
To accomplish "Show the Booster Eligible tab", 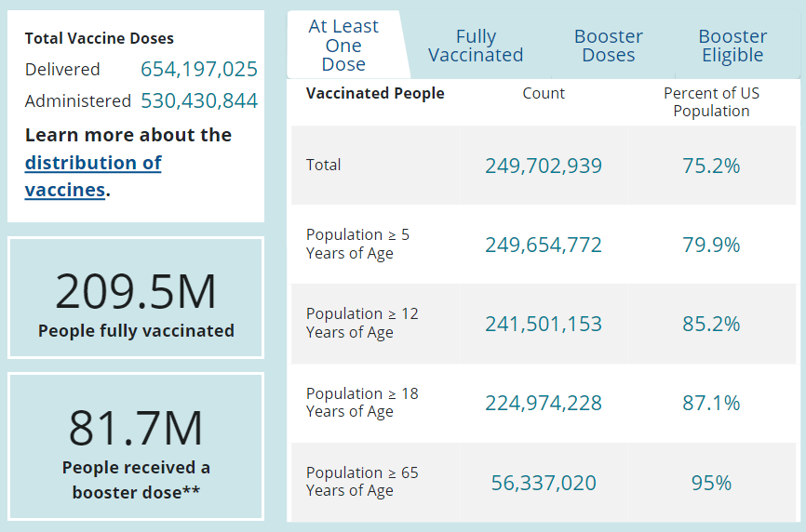I will click(x=732, y=46).
